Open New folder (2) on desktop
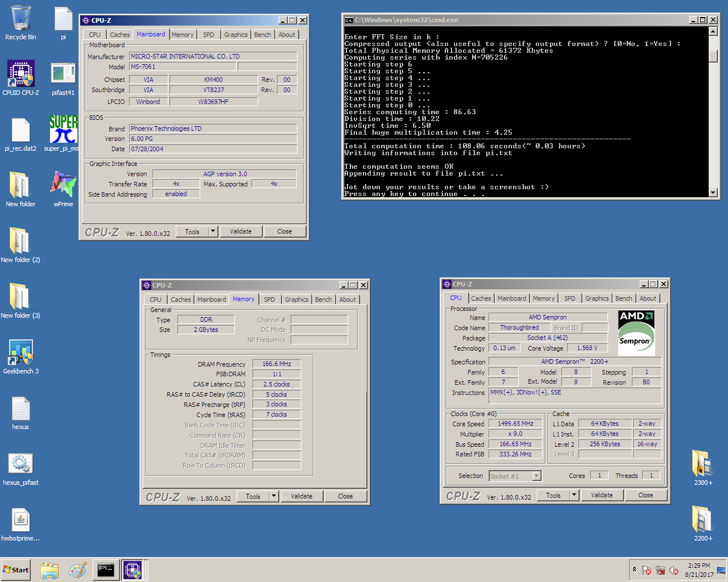 pyautogui.click(x=20, y=246)
